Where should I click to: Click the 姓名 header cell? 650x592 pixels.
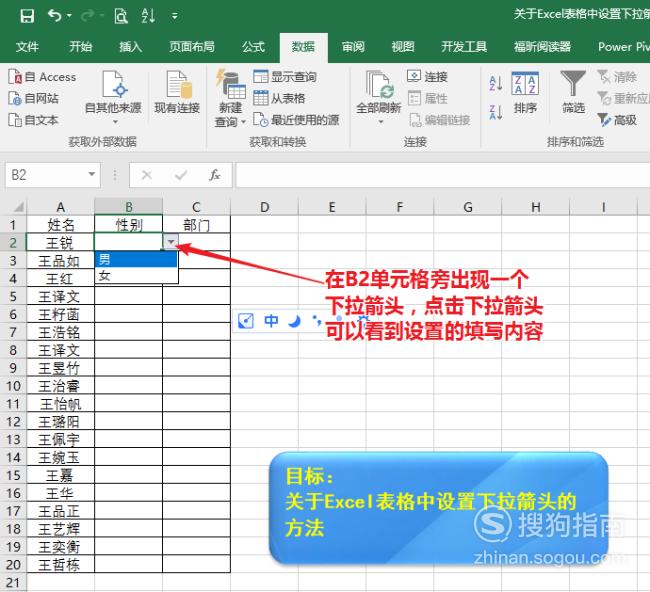point(61,224)
